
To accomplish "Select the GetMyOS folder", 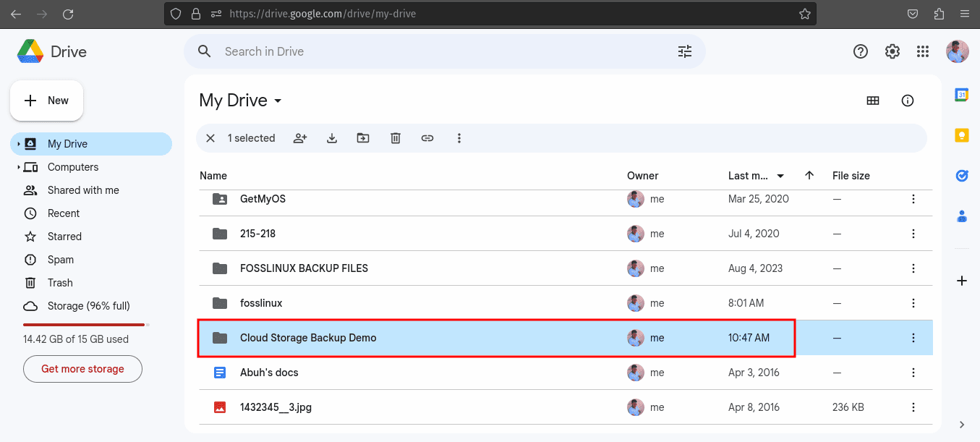I will (566, 199).
